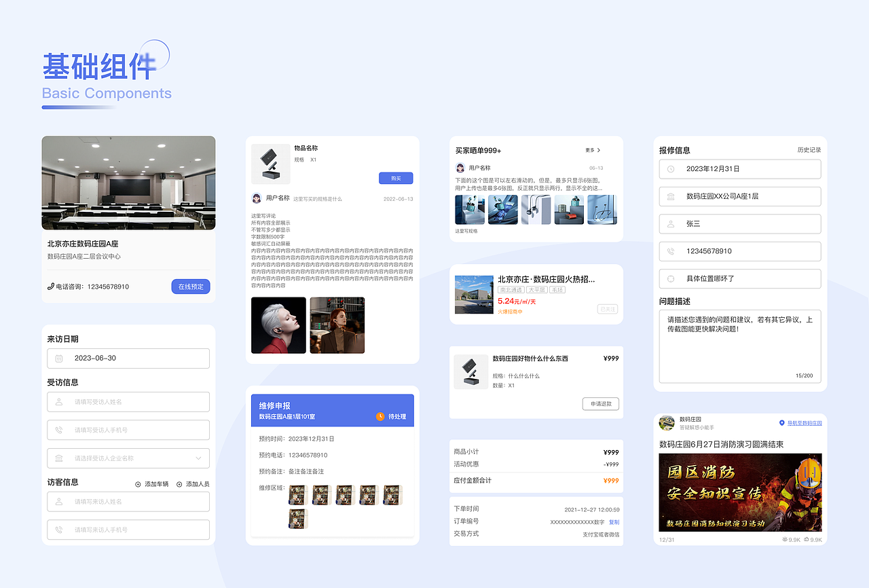
Task: Open the neckband earphones photo in 买家晒单
Action: coord(602,210)
